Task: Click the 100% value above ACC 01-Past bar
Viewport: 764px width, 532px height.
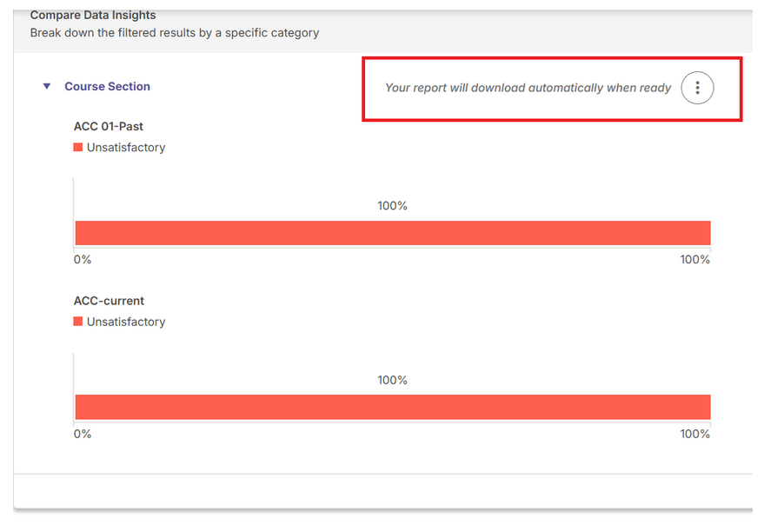Action: pos(392,206)
